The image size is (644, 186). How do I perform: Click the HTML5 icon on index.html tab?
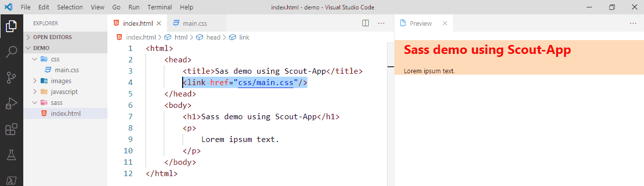tap(116, 23)
